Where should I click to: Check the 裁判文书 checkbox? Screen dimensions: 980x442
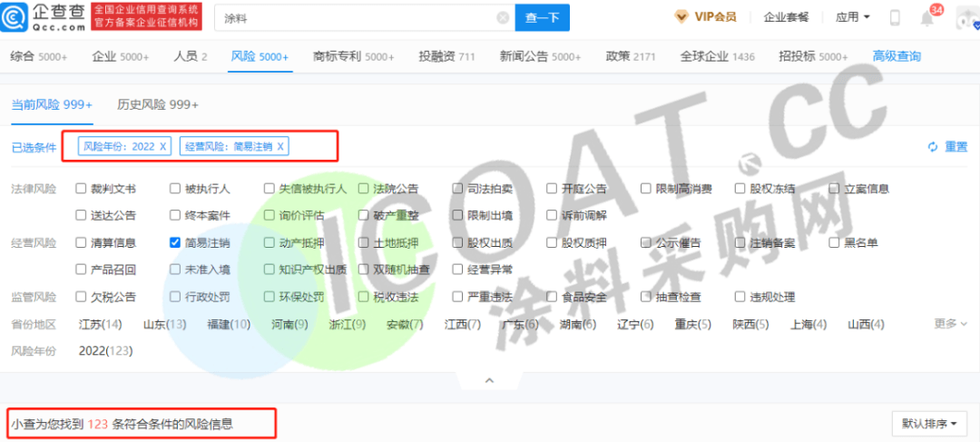coord(82,190)
